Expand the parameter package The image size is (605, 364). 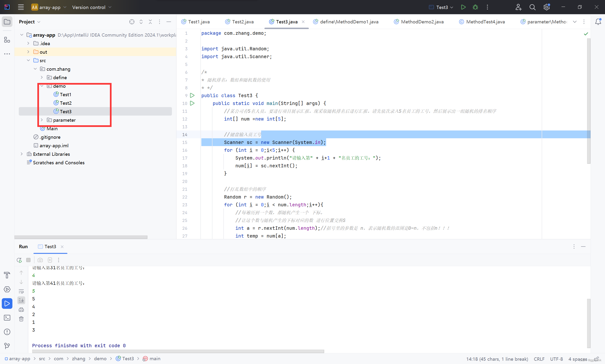click(x=42, y=120)
